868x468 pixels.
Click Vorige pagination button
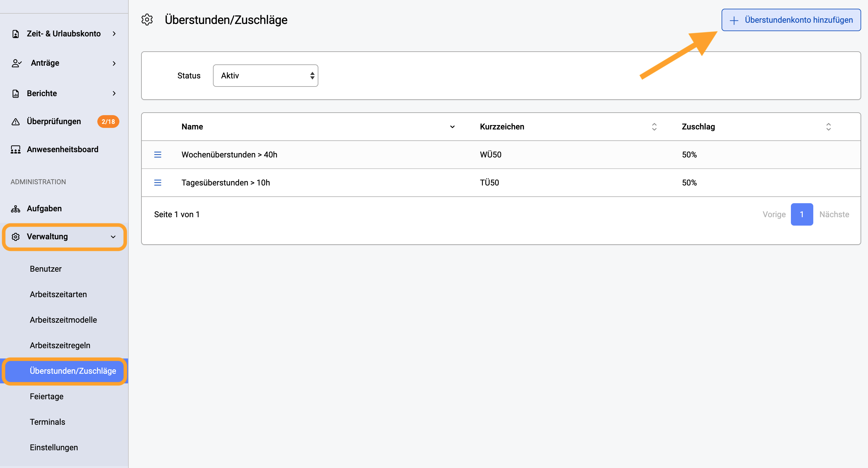[774, 214]
